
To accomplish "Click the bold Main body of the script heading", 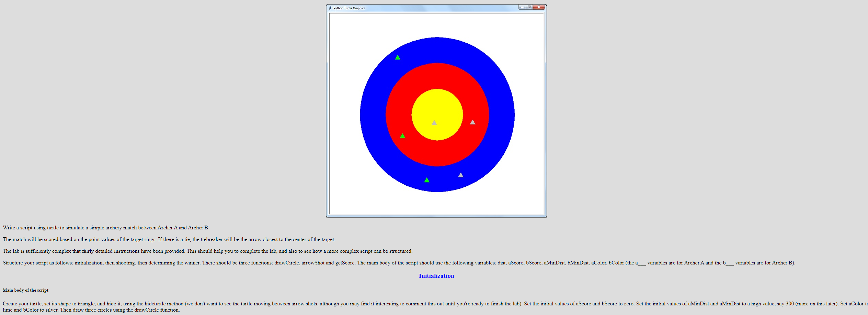I will click(x=26, y=290).
